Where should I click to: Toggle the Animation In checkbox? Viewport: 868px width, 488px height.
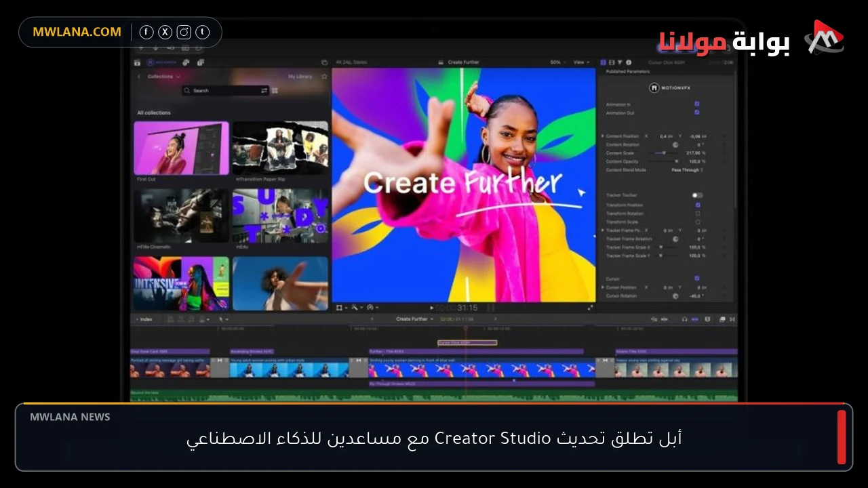(x=697, y=104)
